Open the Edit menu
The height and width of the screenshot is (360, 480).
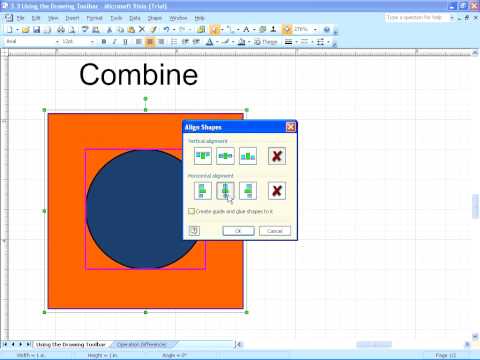point(36,18)
